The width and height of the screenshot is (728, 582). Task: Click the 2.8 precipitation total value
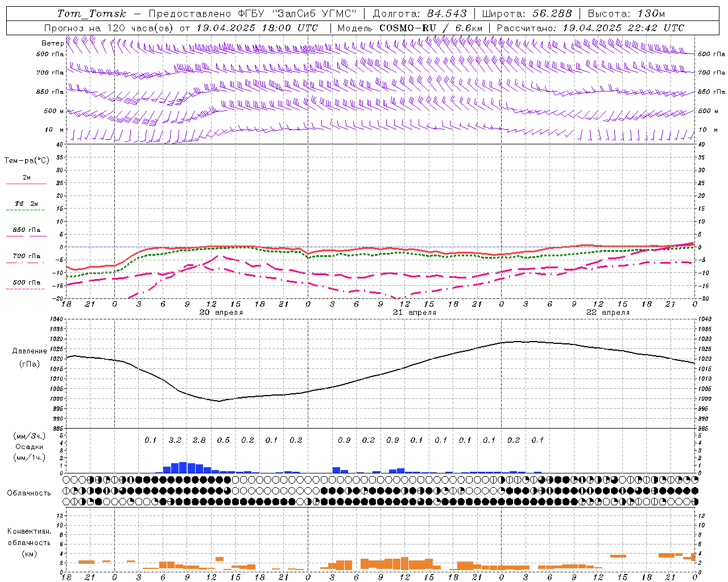coord(199,440)
